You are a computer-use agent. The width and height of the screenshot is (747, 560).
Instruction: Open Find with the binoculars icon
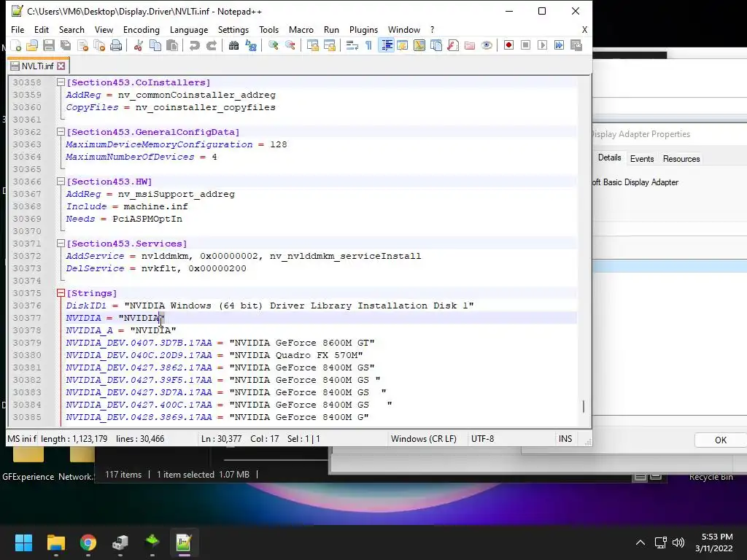233,45
